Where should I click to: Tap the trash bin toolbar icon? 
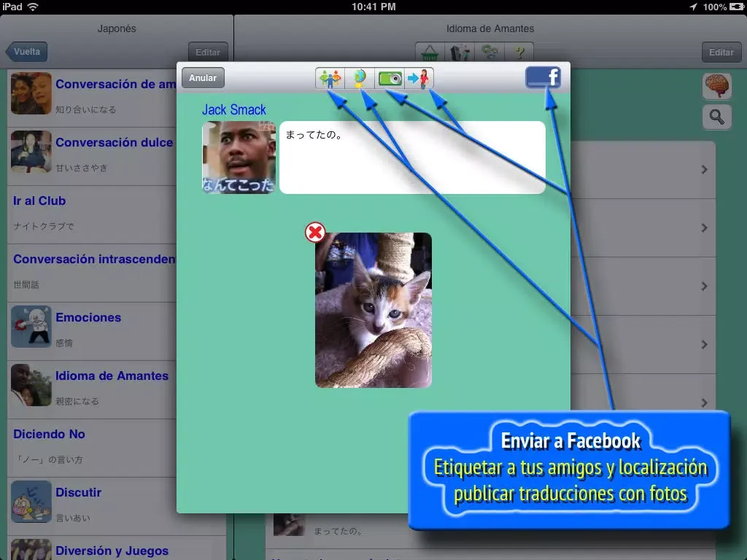click(460, 52)
